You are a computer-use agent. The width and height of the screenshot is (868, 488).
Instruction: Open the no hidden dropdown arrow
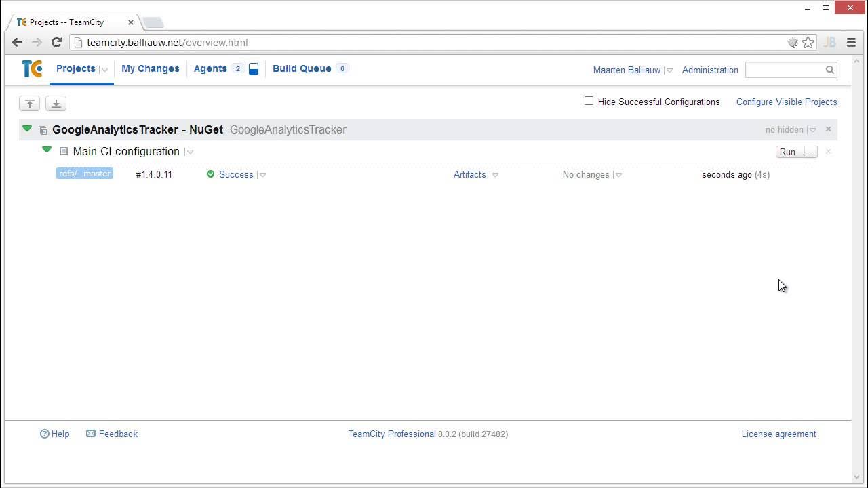[812, 130]
